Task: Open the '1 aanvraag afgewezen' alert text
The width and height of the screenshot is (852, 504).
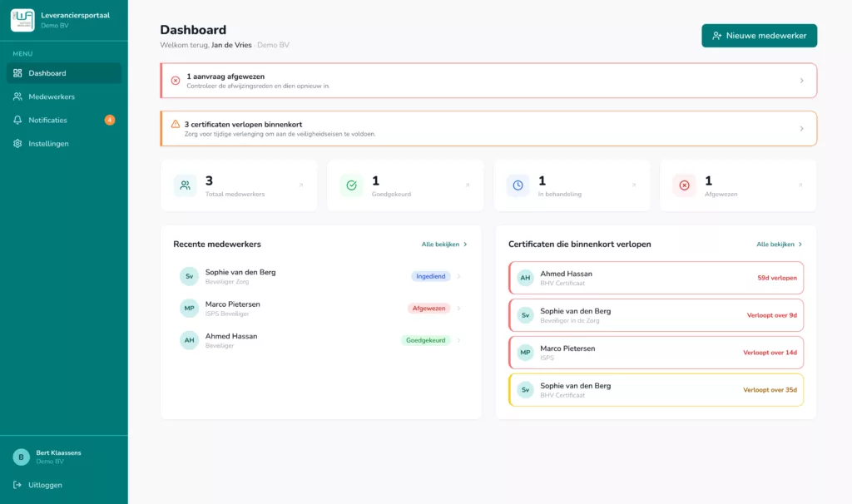Action: (x=225, y=77)
